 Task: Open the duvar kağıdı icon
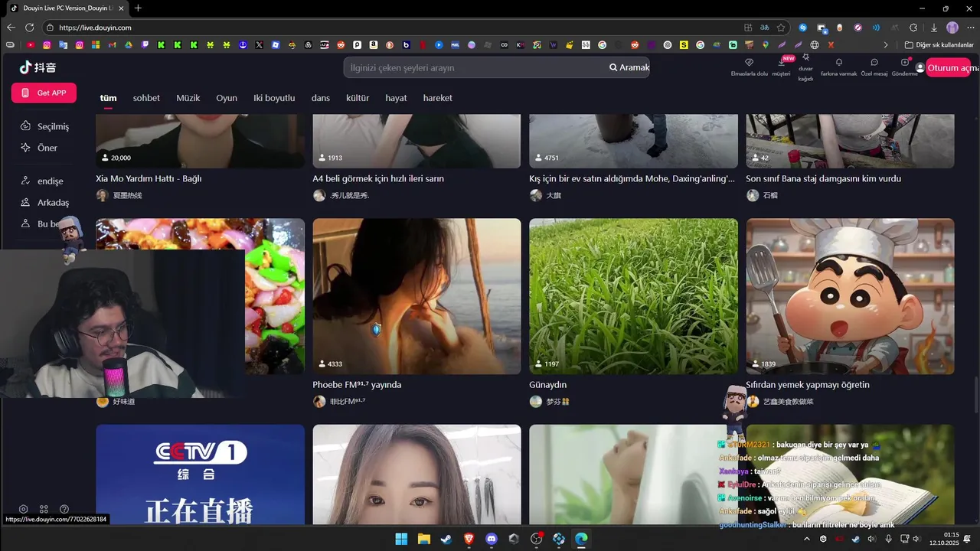click(x=805, y=58)
